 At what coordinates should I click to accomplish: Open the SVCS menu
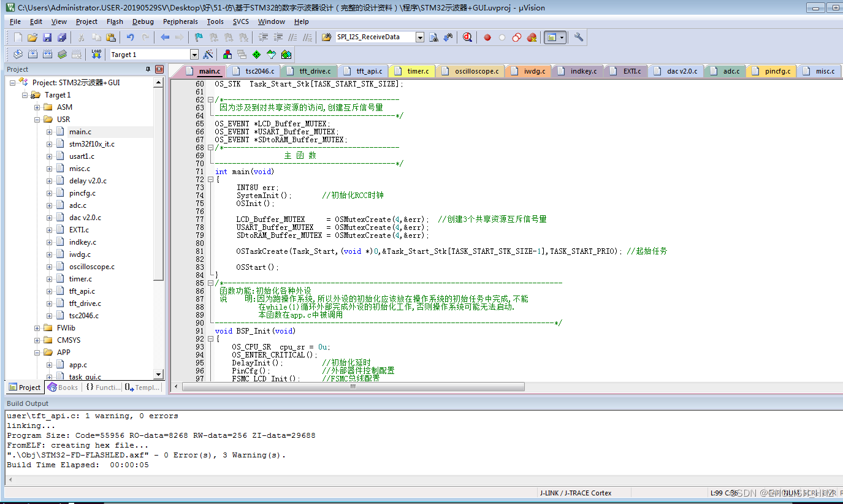(x=241, y=21)
